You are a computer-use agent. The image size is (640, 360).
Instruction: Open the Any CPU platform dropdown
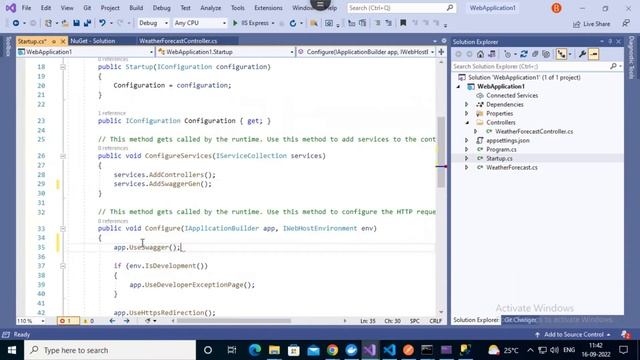pyautogui.click(x=200, y=23)
